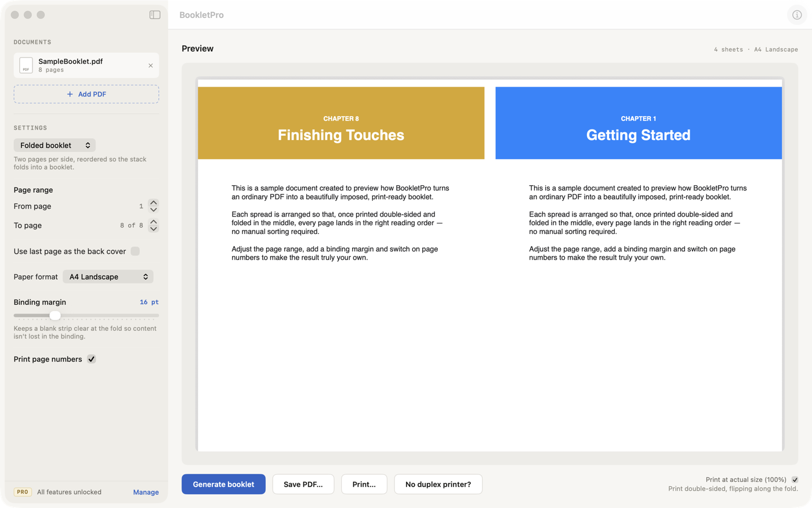Enable Use last page as back cover
Viewport: 812px width, 508px height.
(135, 251)
